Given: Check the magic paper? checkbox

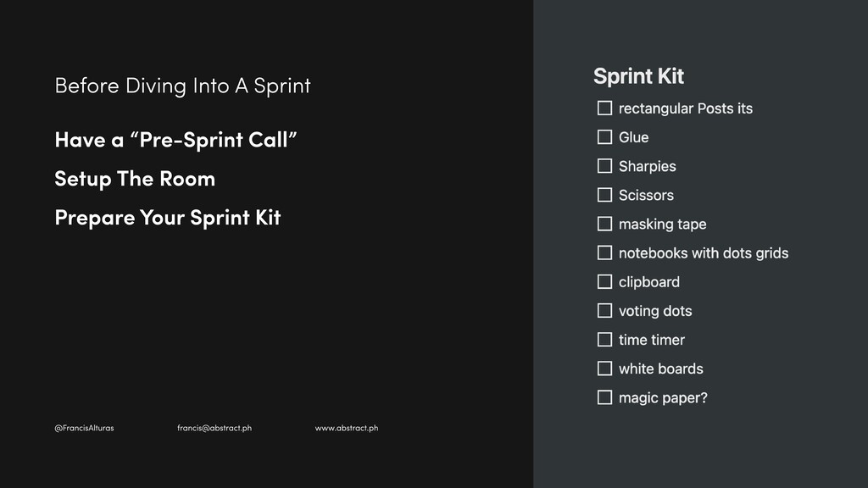Looking at the screenshot, I should pos(604,397).
